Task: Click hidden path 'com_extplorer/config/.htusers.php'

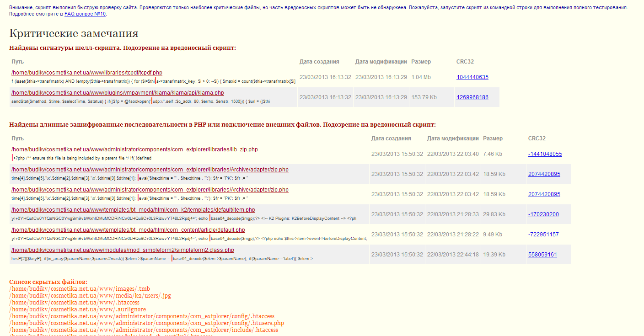Action: [146, 323]
